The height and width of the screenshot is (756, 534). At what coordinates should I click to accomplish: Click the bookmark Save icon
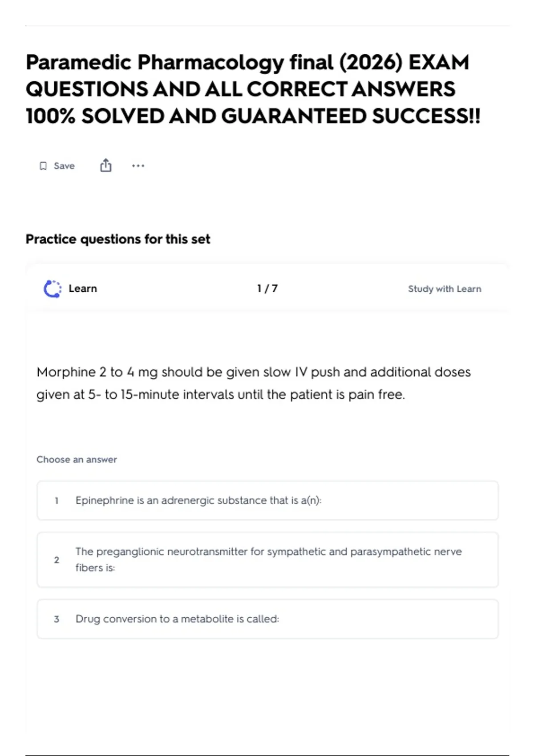[43, 166]
